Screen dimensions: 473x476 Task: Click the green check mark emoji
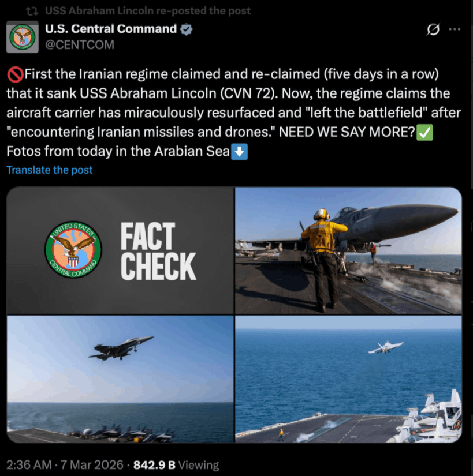click(x=424, y=132)
